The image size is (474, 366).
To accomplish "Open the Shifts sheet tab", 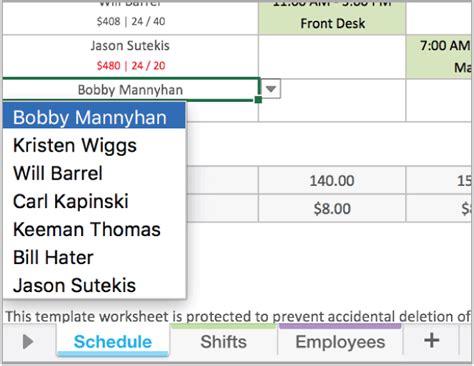I will coord(223,342).
